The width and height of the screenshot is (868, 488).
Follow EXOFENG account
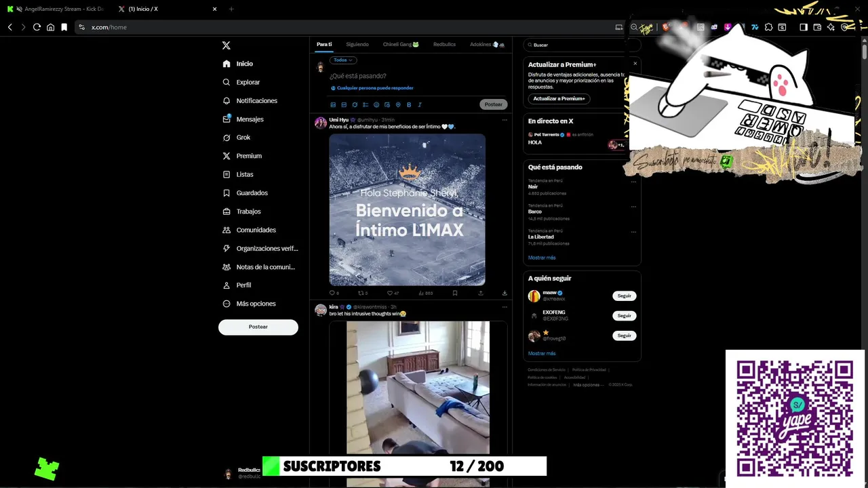624,316
